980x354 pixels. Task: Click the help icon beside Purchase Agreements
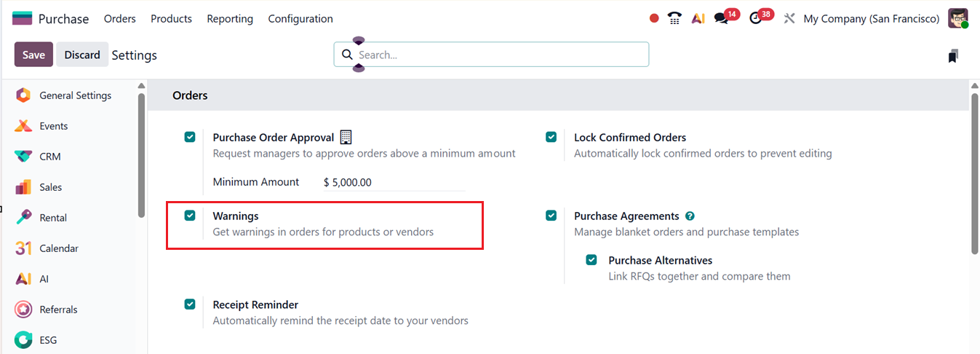click(x=690, y=216)
